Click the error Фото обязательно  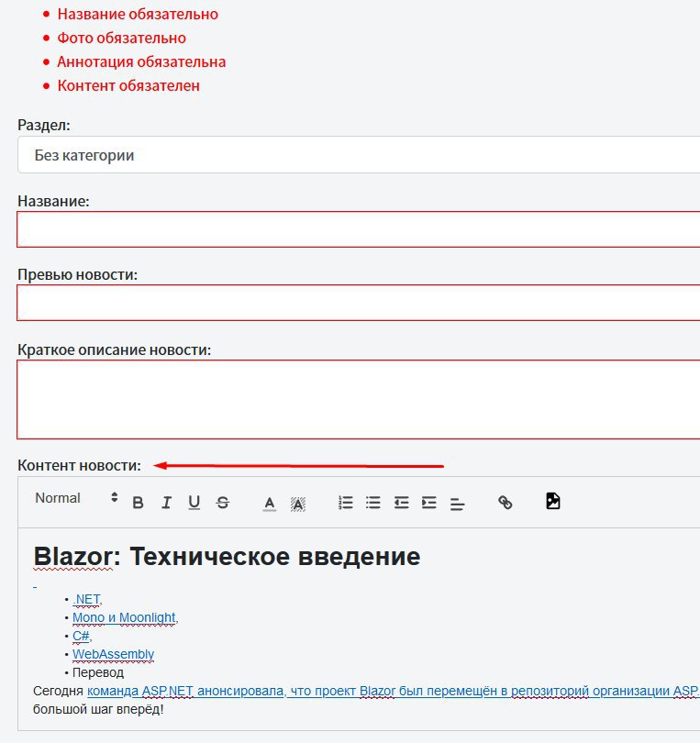pyautogui.click(x=122, y=38)
